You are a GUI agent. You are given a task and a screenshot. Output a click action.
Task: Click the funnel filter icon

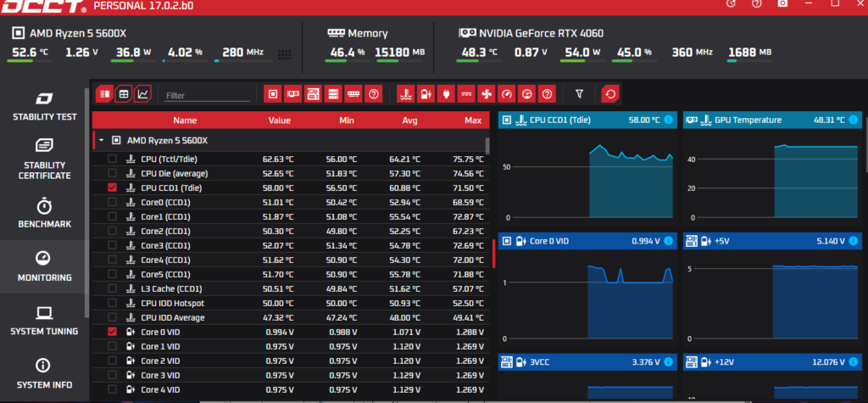click(579, 93)
